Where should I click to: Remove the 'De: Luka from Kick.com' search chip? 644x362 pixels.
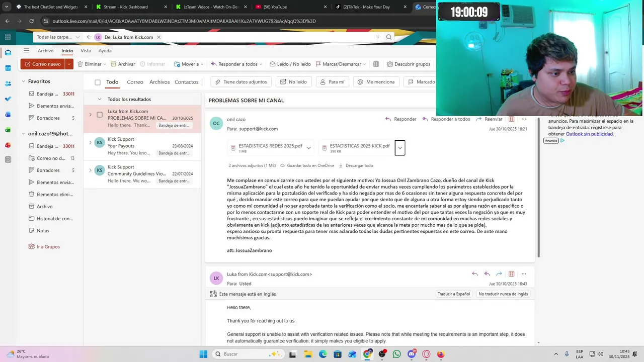coord(158,37)
